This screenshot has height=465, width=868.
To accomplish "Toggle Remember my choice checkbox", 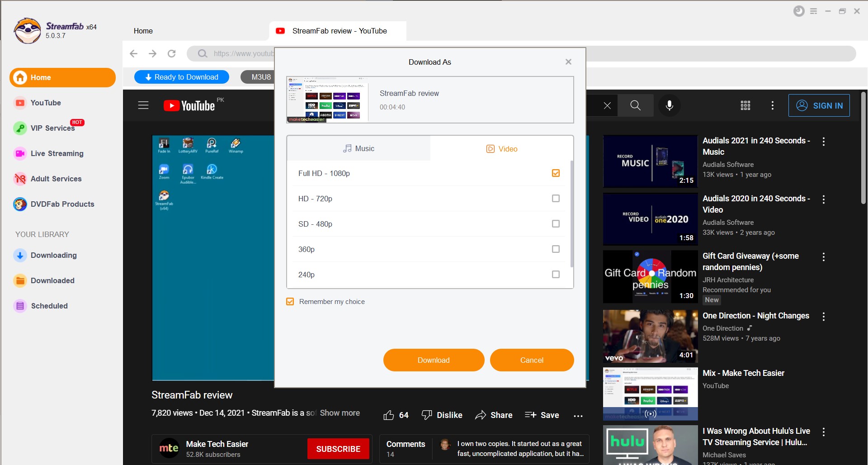I will coord(290,301).
